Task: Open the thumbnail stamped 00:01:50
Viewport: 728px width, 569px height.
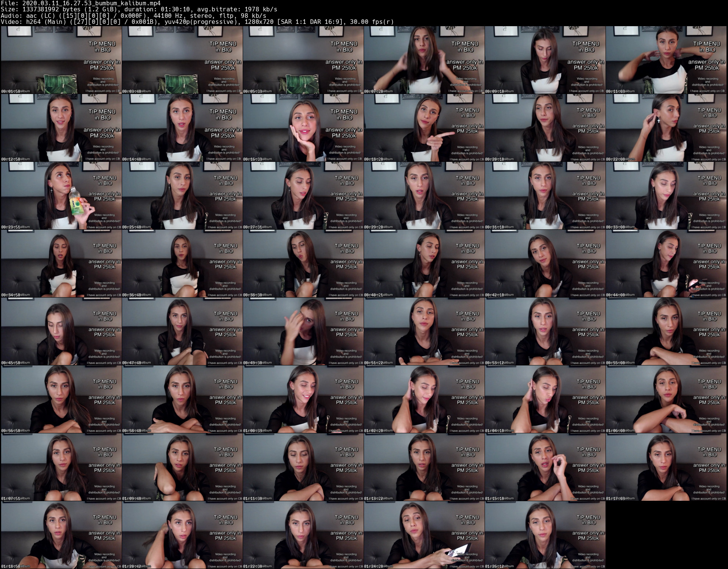Action: pyautogui.click(x=61, y=60)
